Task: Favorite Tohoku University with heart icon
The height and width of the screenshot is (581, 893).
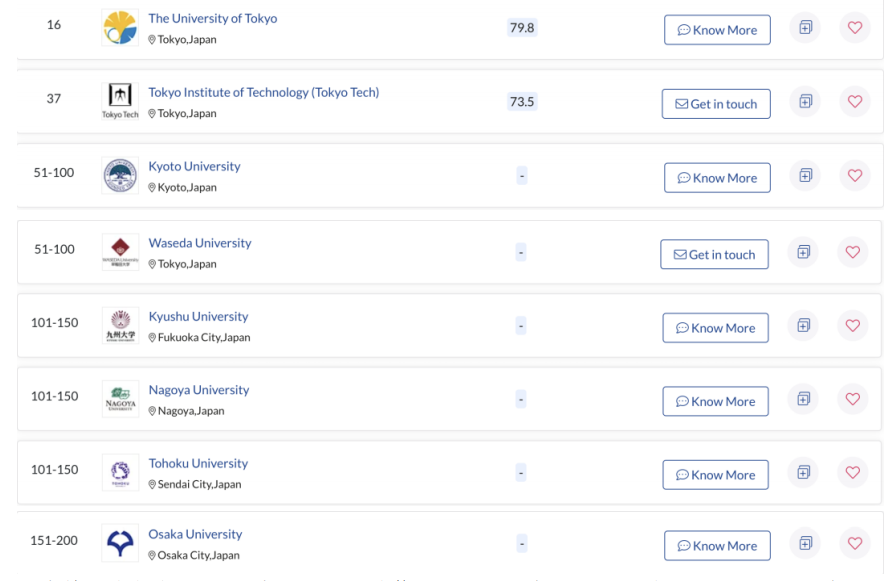Action: click(853, 472)
